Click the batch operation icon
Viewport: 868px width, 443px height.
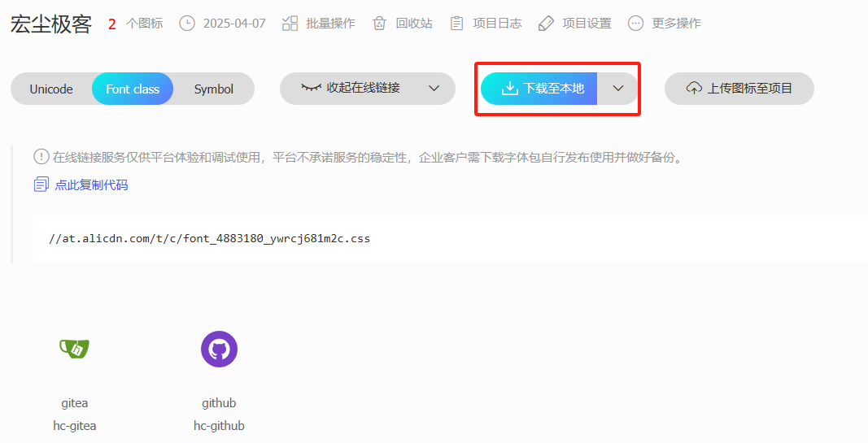coord(290,24)
